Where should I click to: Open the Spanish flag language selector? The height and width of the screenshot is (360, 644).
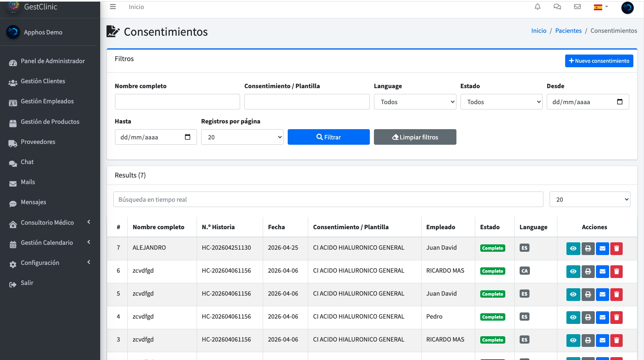tap(601, 7)
